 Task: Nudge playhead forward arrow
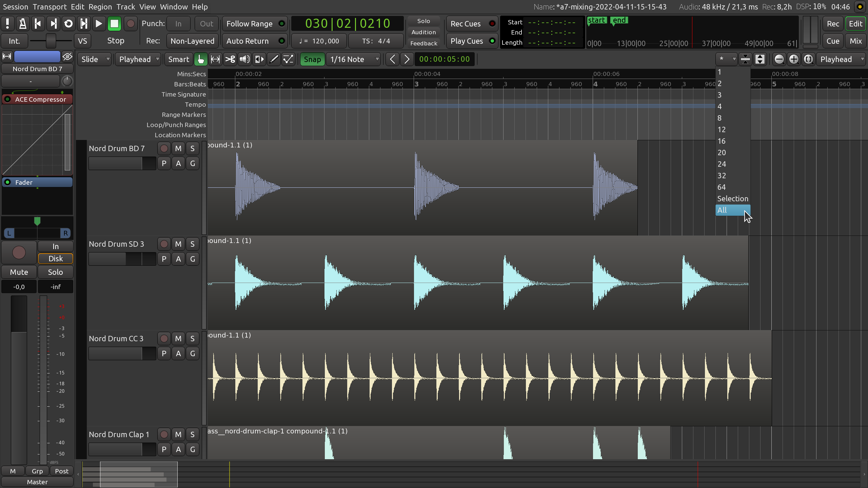[407, 59]
